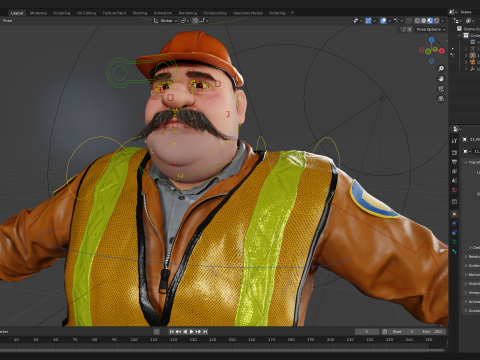Screen dimensions: 480x360
Task: Toggle X-ray view button
Action: (409, 21)
